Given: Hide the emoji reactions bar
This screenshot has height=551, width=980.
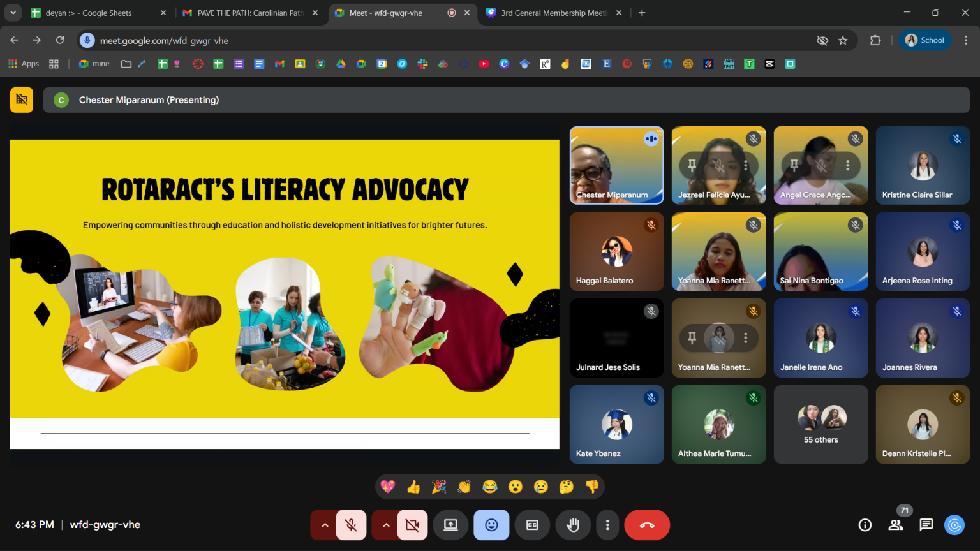Looking at the screenshot, I should point(491,525).
